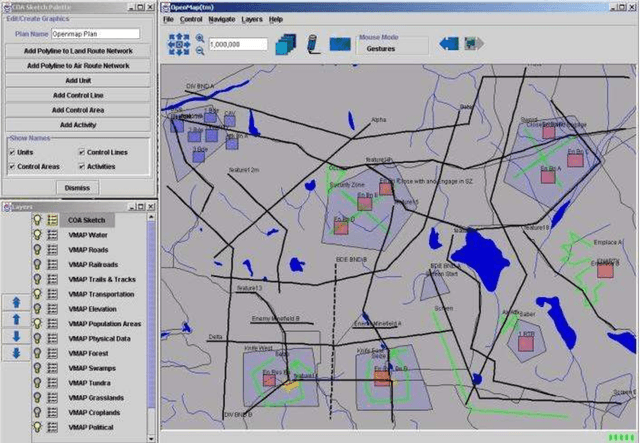Toggle VMAP Water layer light bulb
Screen dimensions: 640x443
point(38,234)
